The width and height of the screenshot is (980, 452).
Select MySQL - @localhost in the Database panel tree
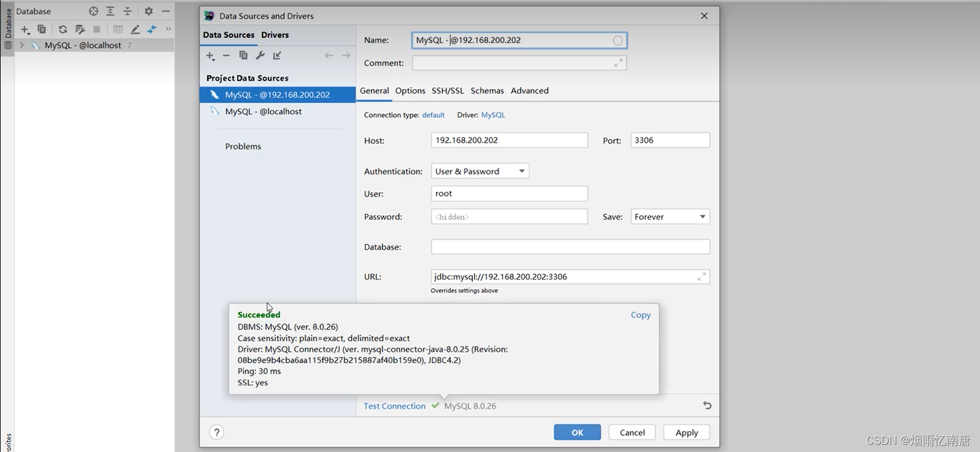tap(82, 46)
